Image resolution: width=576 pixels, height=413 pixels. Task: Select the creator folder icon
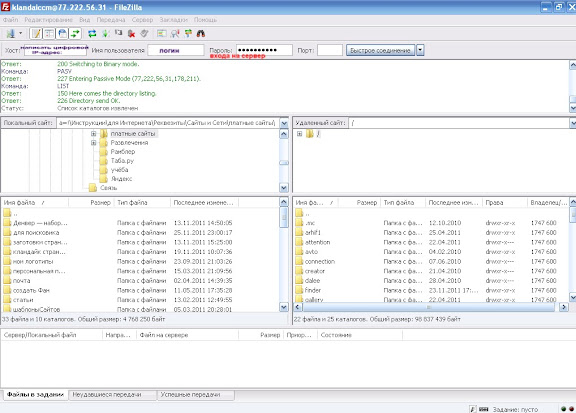299,271
